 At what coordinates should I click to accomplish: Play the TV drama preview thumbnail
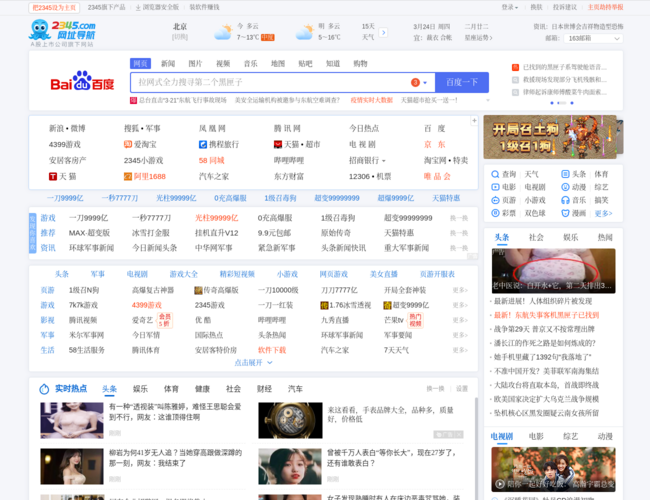tap(553, 469)
